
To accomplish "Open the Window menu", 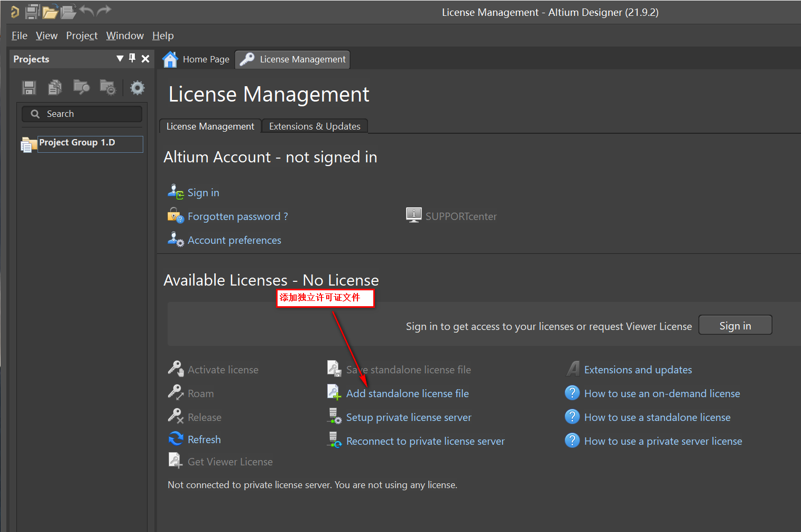I will click(x=125, y=35).
